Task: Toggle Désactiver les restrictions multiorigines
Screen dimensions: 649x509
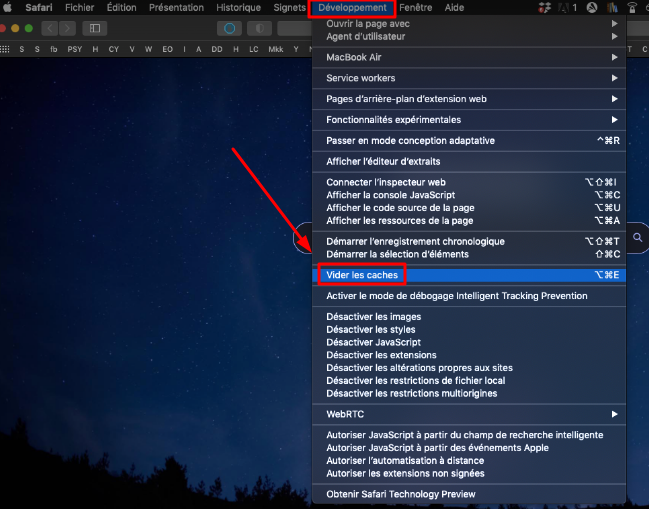Action: click(x=469, y=394)
